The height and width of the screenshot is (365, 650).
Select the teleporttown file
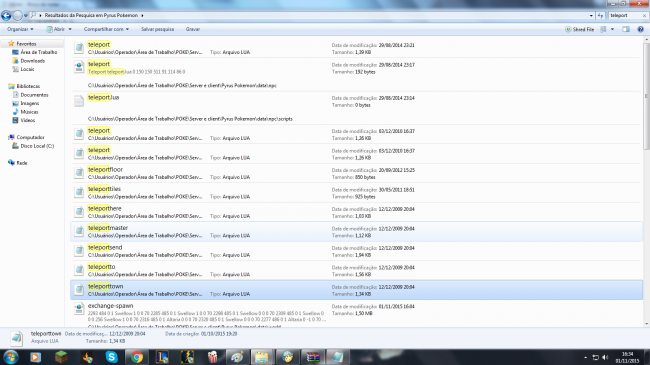point(356,290)
